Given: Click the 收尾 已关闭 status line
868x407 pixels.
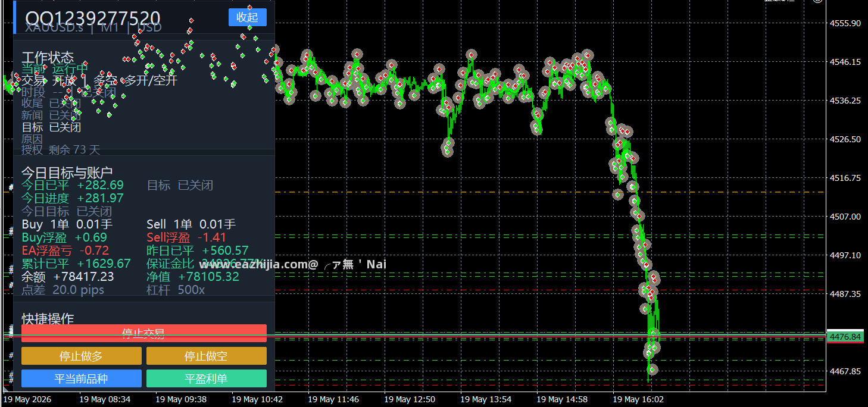Looking at the screenshot, I should pos(51,104).
